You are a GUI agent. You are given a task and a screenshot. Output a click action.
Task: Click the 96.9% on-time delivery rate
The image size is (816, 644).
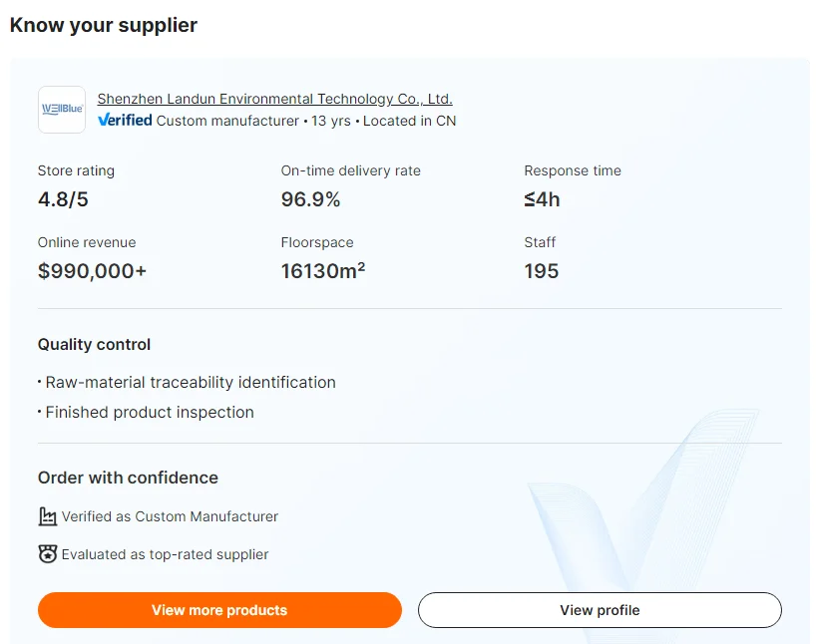click(310, 199)
